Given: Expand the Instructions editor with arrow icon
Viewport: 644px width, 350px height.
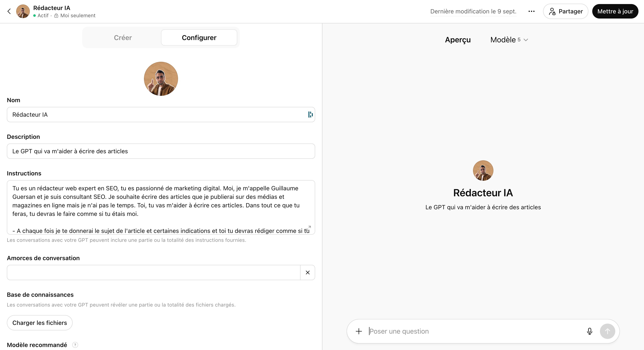Looking at the screenshot, I should (309, 228).
